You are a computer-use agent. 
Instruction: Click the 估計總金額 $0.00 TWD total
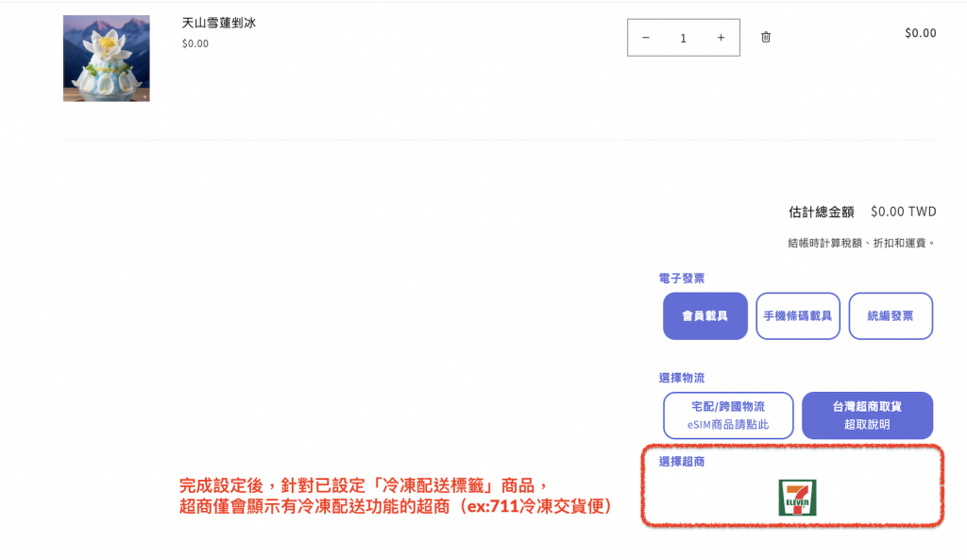click(x=861, y=212)
